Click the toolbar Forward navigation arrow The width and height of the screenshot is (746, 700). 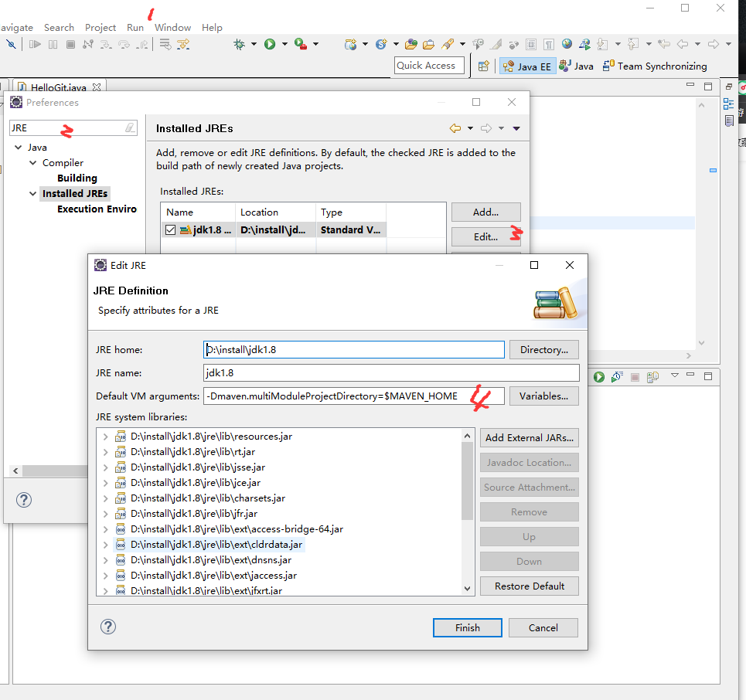(714, 44)
